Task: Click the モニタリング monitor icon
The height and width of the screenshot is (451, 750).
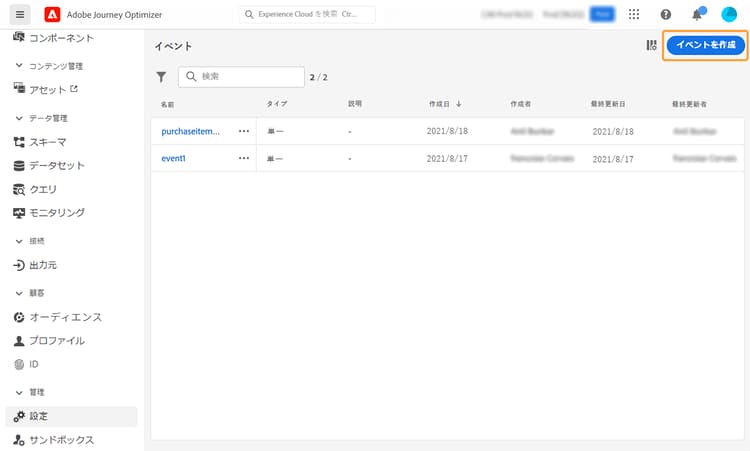Action: coord(19,213)
